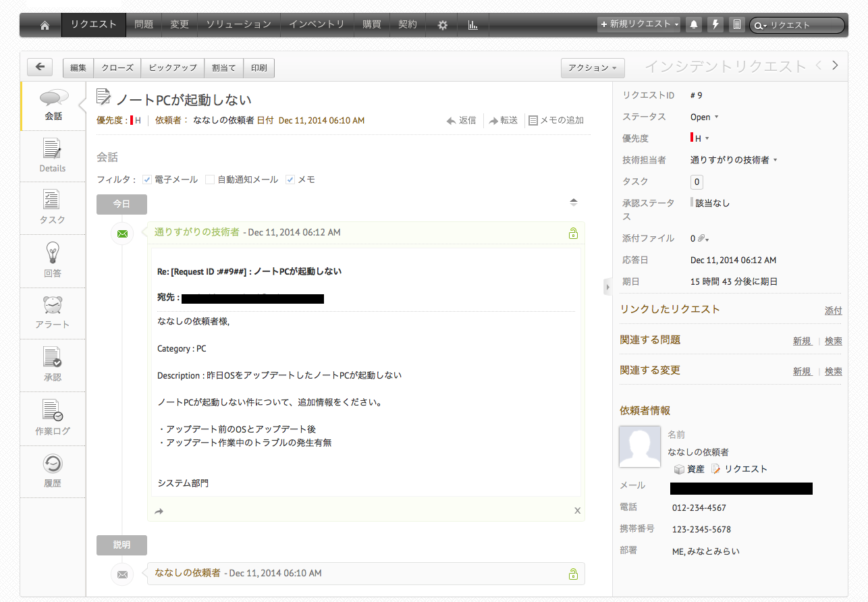
Task: Click the クローズ button
Action: (117, 67)
